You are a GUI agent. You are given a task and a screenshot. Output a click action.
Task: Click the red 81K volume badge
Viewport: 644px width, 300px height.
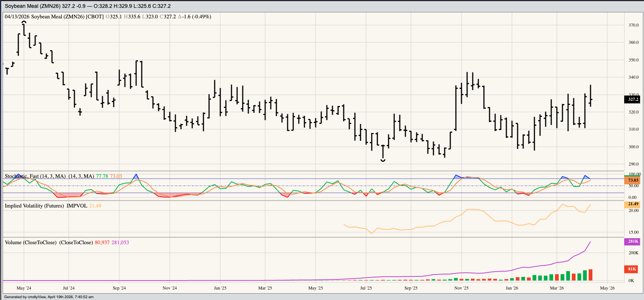click(x=632, y=269)
